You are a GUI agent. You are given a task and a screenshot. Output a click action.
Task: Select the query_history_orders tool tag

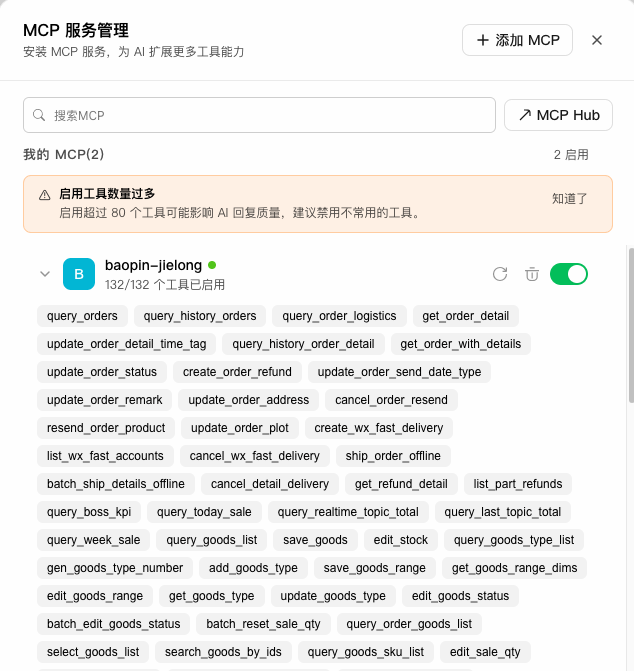[200, 316]
